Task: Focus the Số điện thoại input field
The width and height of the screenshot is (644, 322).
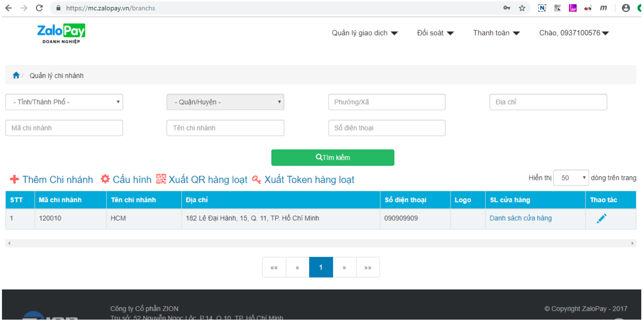Action: (387, 128)
